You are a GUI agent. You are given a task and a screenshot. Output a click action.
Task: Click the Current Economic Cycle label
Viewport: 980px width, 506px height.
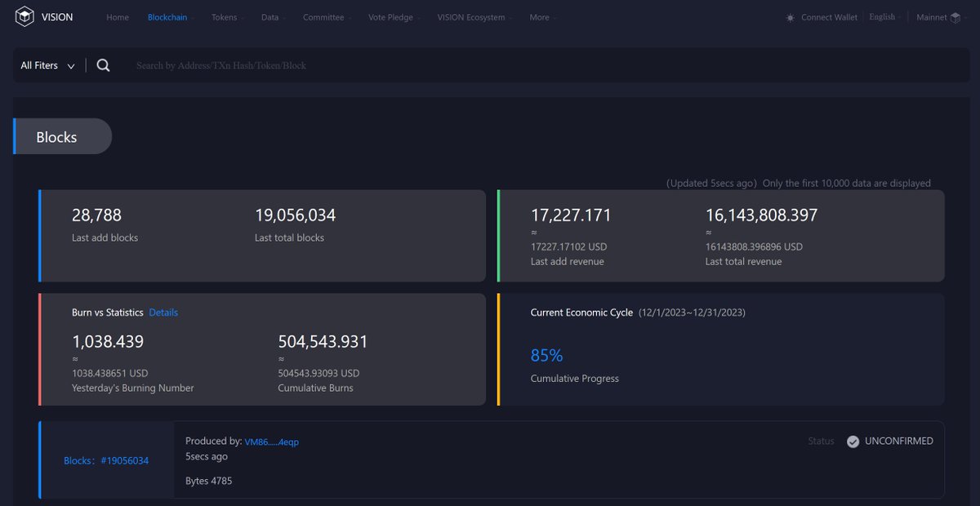581,313
